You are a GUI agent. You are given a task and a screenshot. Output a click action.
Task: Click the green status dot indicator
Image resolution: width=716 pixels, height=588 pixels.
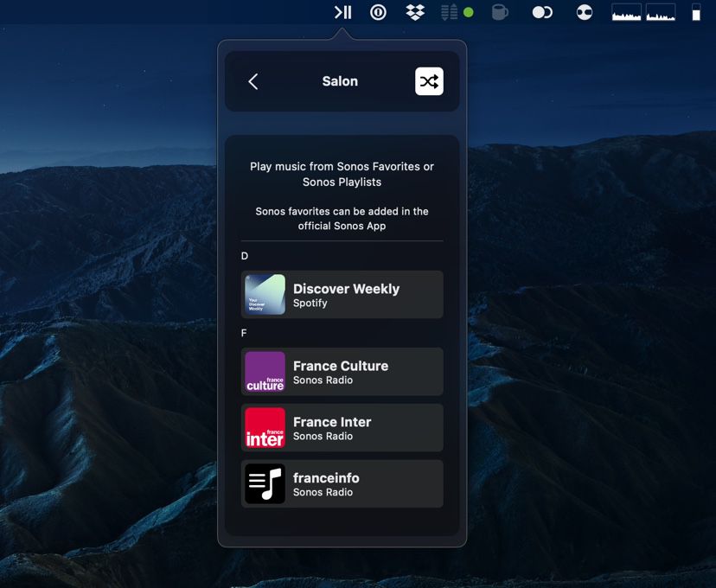click(x=468, y=12)
